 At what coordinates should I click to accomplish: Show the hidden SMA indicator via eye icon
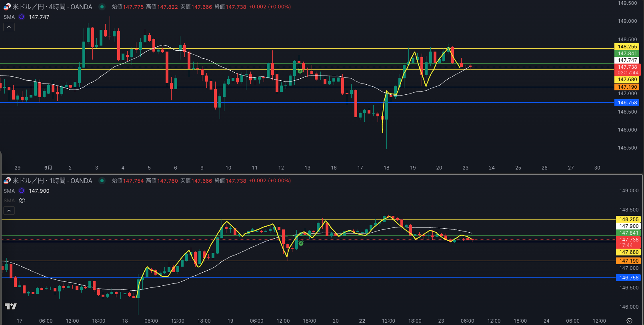tap(22, 200)
